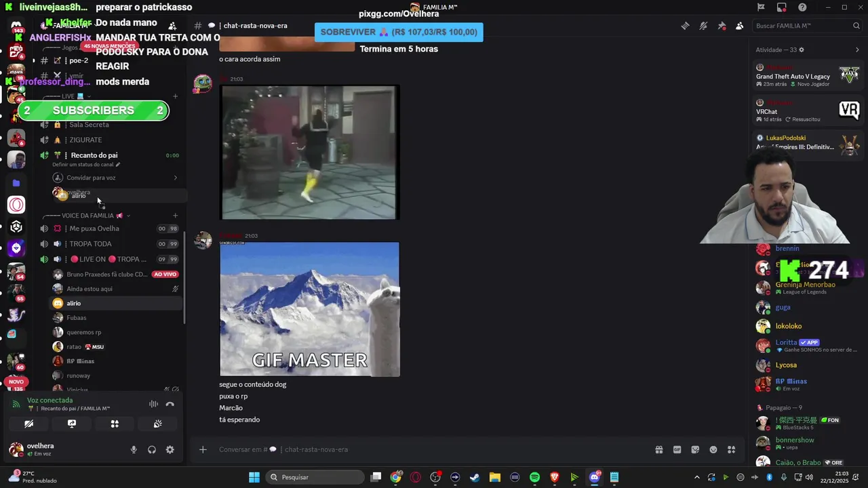The height and width of the screenshot is (488, 868).
Task: Open the checkpoint flag icon in title bar
Action: pos(761,7)
